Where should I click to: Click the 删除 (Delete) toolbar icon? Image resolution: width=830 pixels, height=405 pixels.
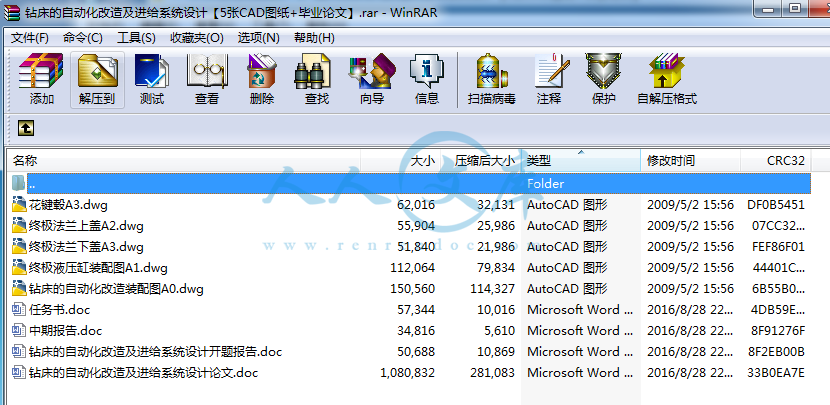pyautogui.click(x=261, y=79)
